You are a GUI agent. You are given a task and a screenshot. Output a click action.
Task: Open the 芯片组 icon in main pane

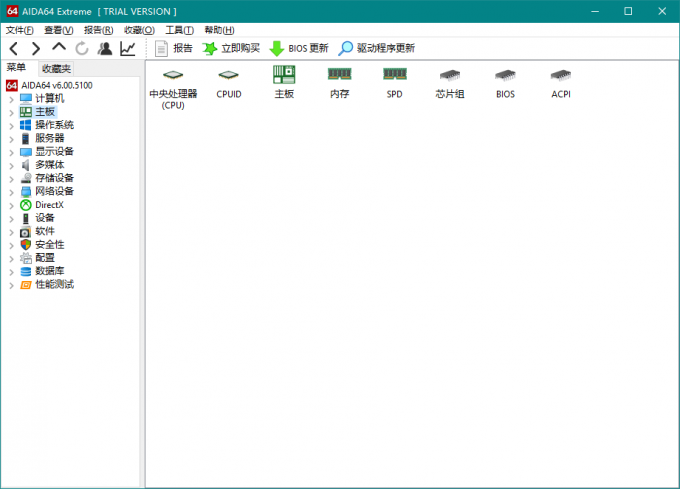click(x=450, y=83)
